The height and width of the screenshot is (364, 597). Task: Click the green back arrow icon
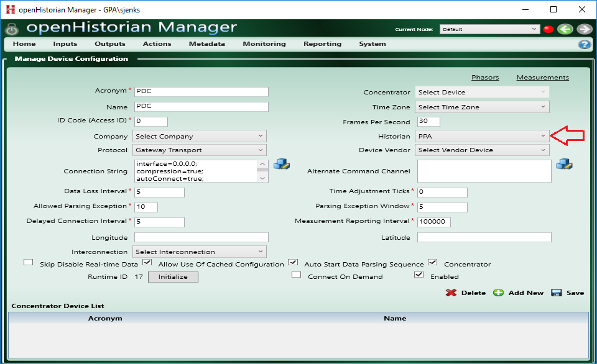point(565,29)
